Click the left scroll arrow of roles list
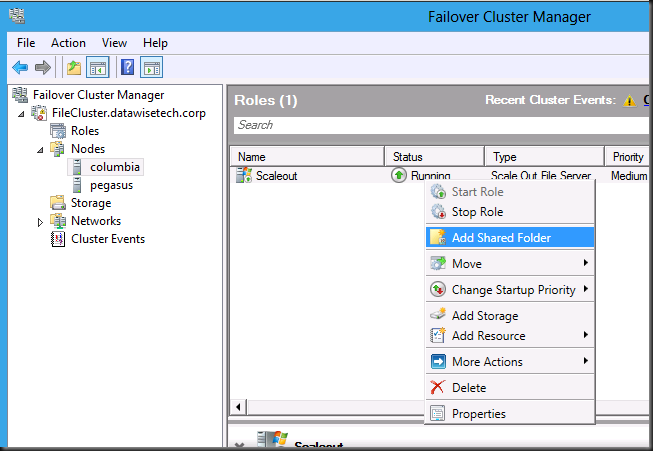 (x=238, y=407)
